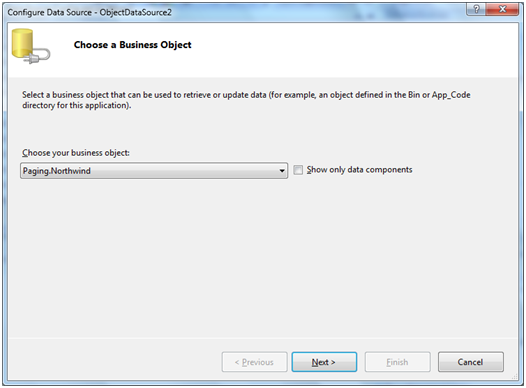This screenshot has width=526, height=388.
Task: Click the bottom button strip beside Previous
Action: [x=114, y=361]
